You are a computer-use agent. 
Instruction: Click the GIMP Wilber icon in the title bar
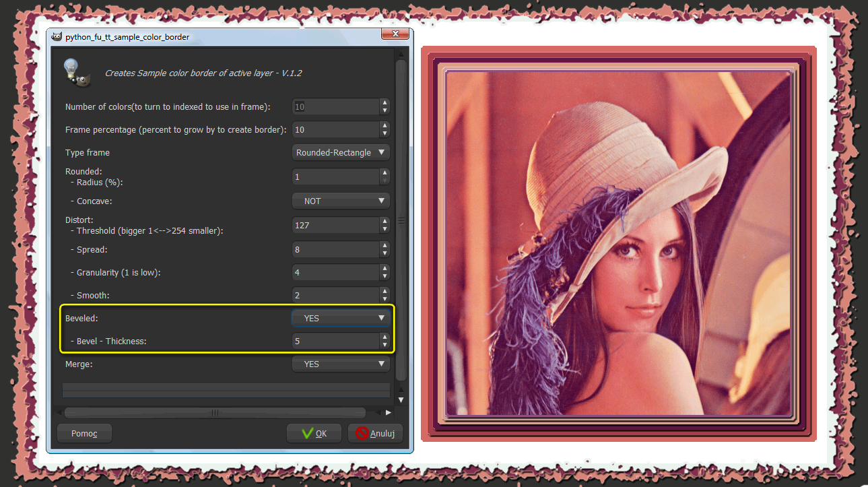point(57,37)
